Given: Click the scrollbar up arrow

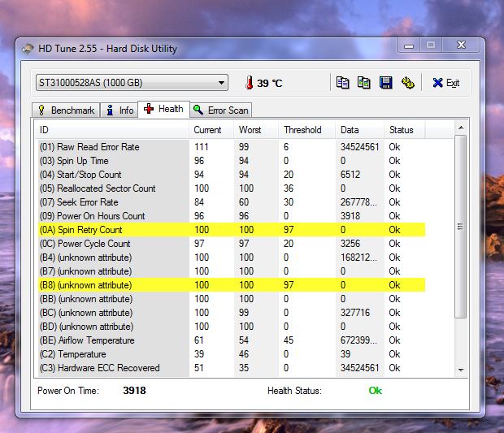Looking at the screenshot, I should point(461,128).
